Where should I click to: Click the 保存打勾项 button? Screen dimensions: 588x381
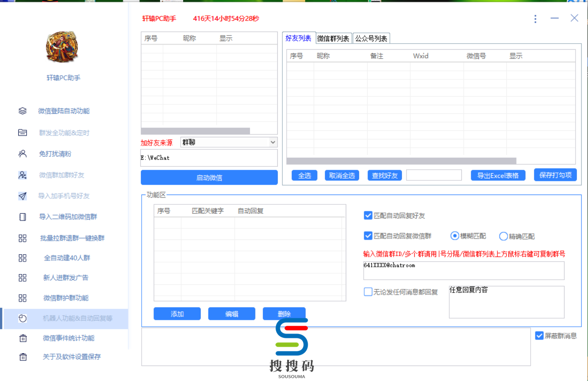click(555, 175)
